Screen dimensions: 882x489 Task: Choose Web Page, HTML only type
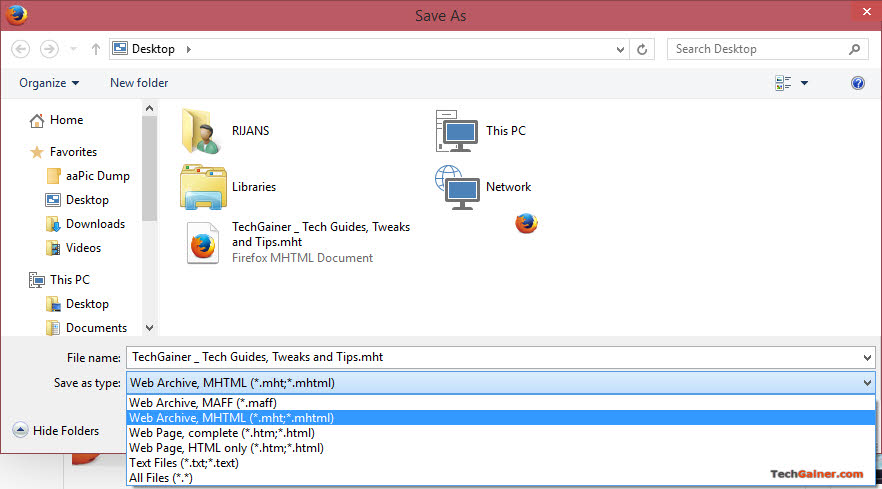click(x=501, y=448)
